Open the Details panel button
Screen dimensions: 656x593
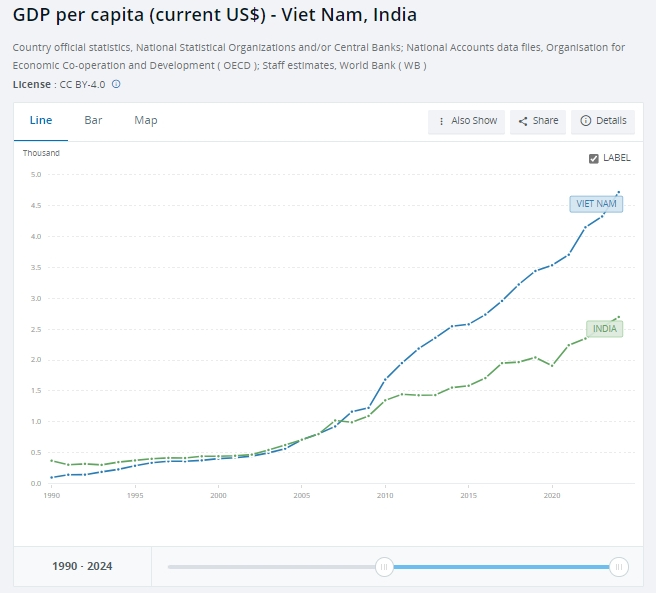click(x=603, y=122)
